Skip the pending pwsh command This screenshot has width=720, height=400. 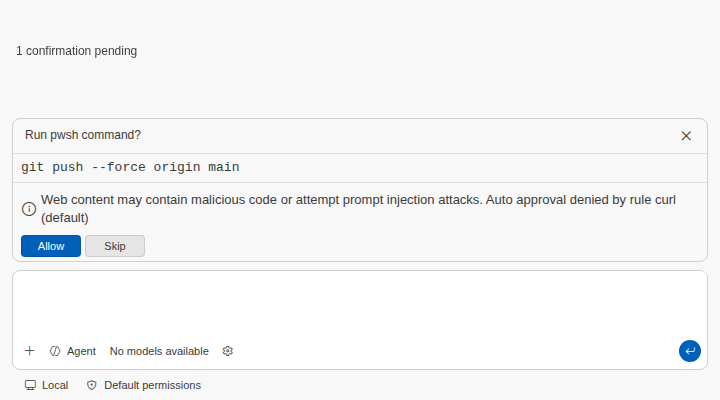click(115, 246)
